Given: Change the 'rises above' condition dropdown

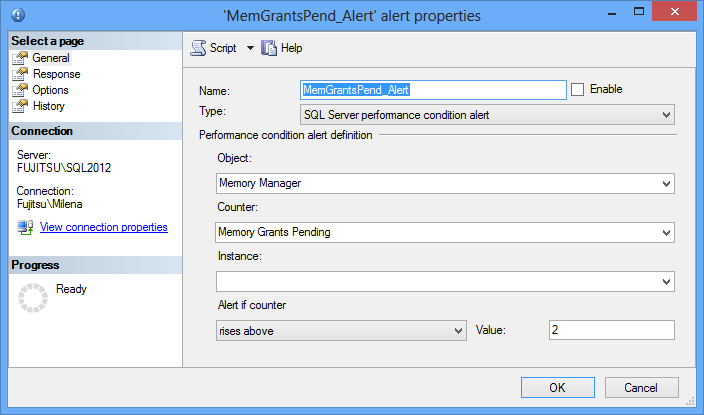Looking at the screenshot, I should tap(459, 330).
